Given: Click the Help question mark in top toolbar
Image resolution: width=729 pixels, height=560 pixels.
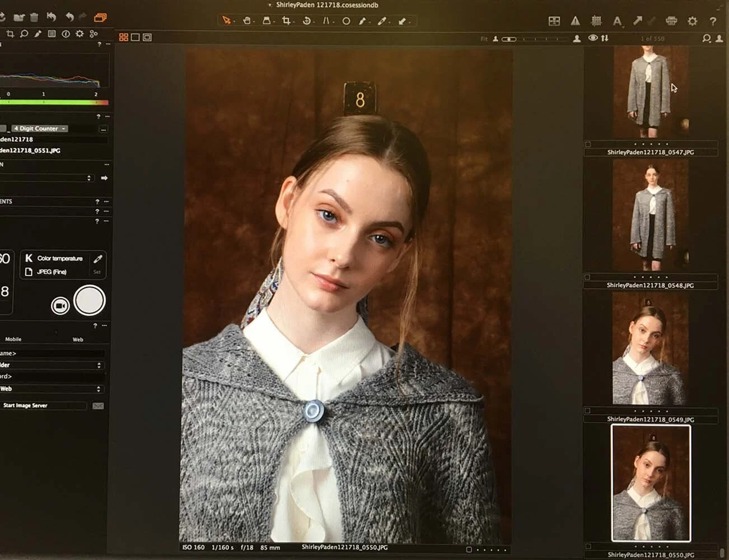Looking at the screenshot, I should tap(713, 21).
